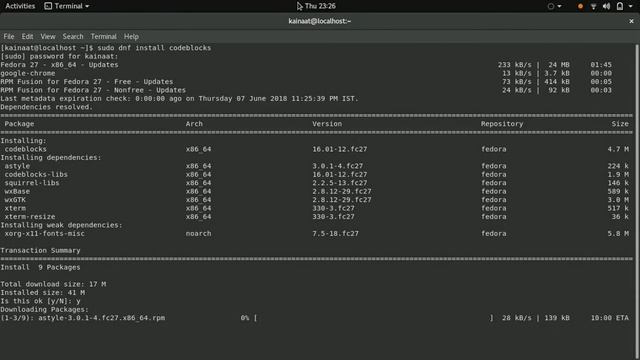
Task: Click the 'xterm-resize' package name
Action: tap(30, 217)
